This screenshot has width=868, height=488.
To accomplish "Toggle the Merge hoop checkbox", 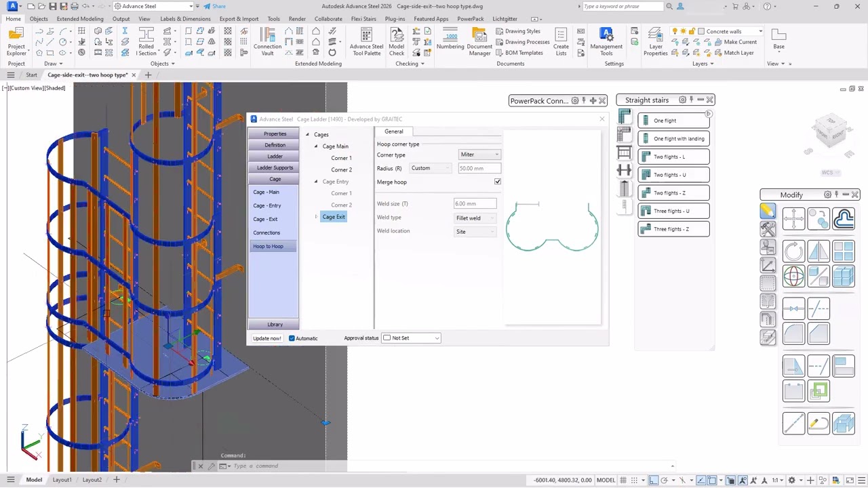I will 498,182.
